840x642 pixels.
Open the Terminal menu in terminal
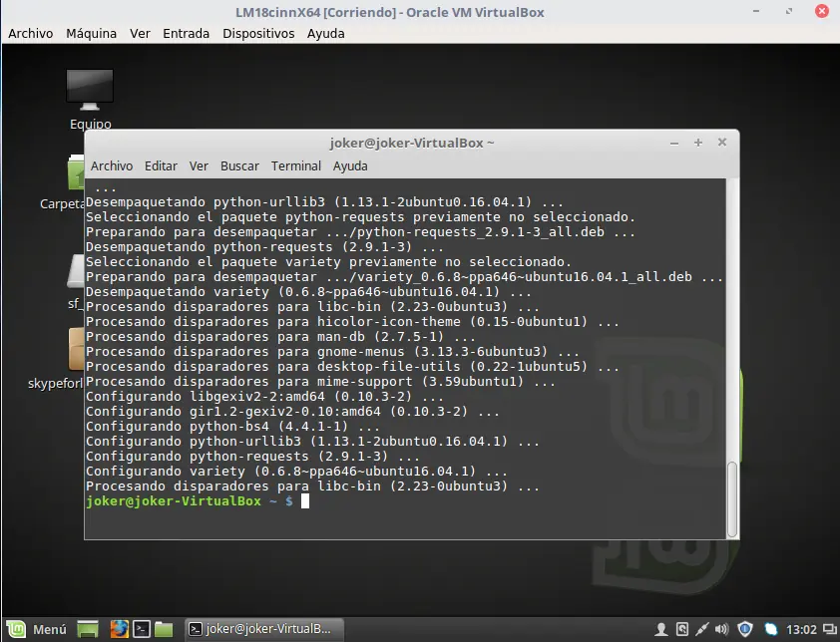click(295, 166)
